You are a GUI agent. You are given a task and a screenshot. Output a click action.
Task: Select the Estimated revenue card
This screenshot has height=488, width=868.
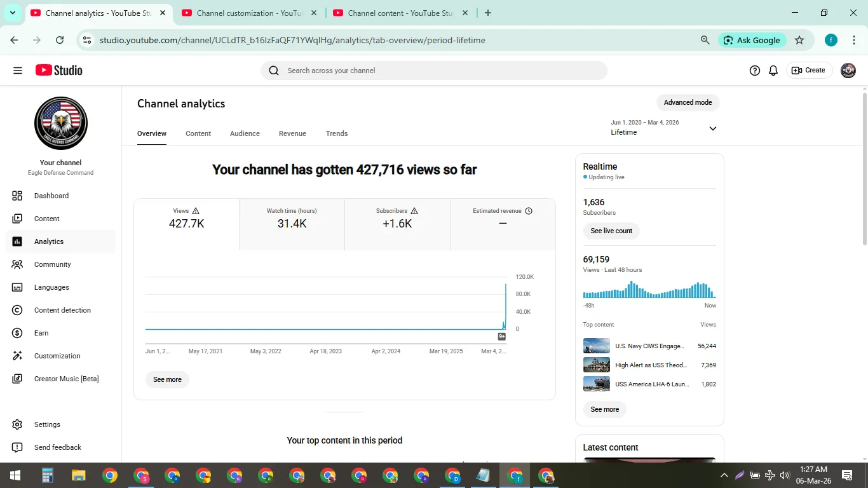coord(503,224)
